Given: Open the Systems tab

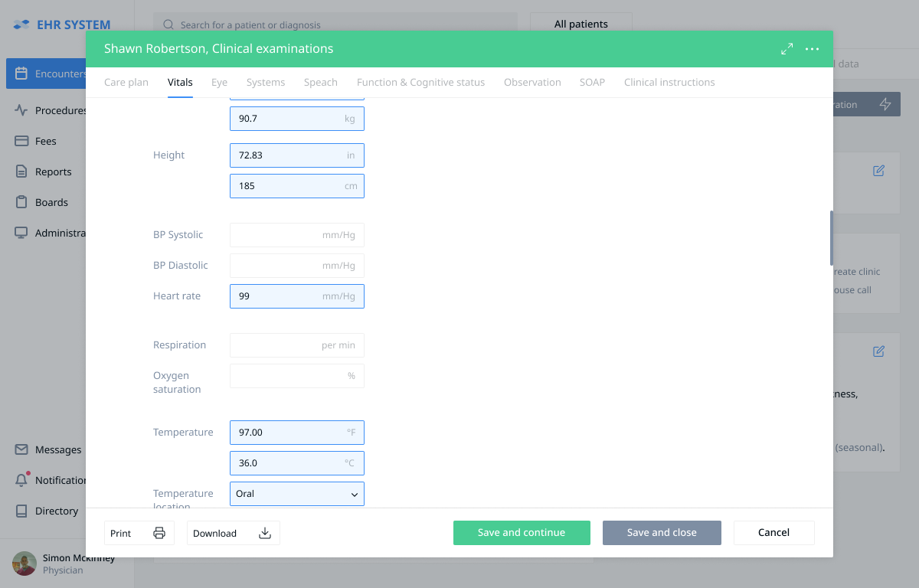Looking at the screenshot, I should 266,82.
